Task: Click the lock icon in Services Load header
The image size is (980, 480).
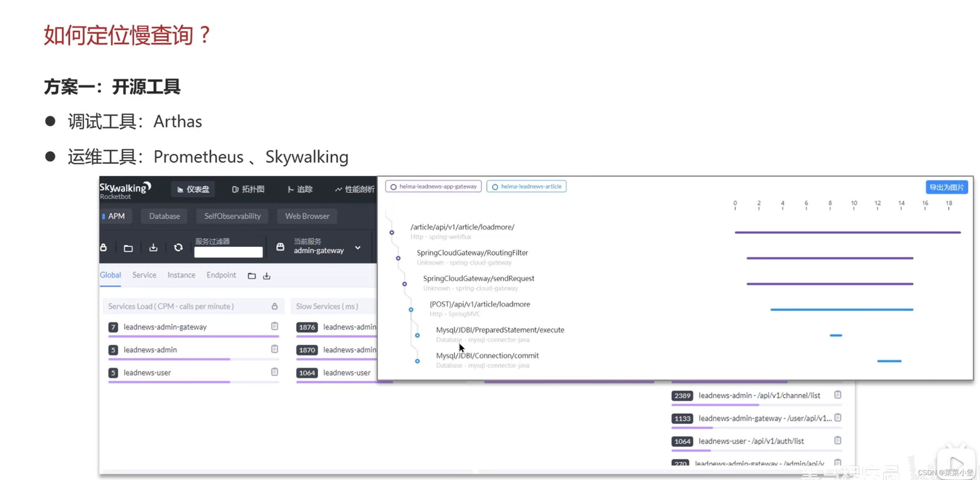Action: click(275, 306)
